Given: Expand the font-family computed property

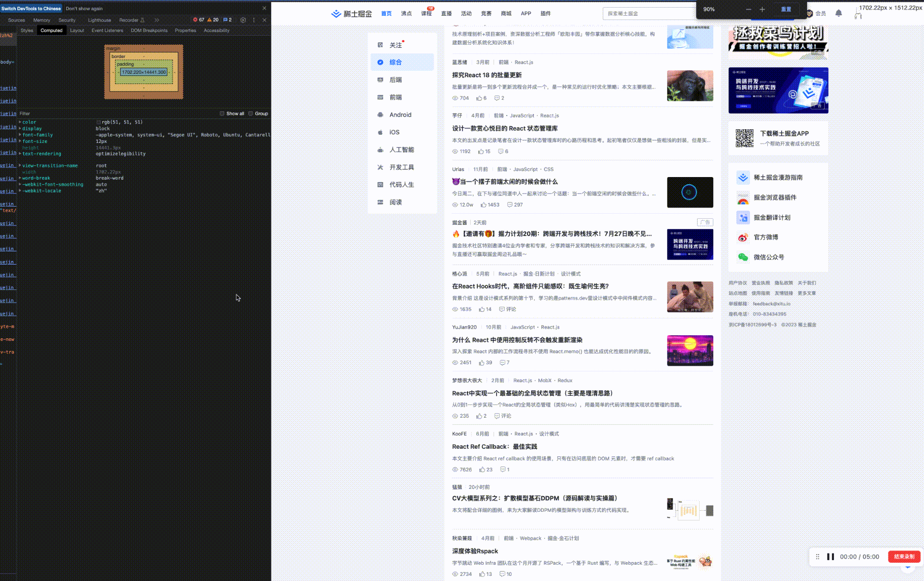Looking at the screenshot, I should tap(20, 135).
